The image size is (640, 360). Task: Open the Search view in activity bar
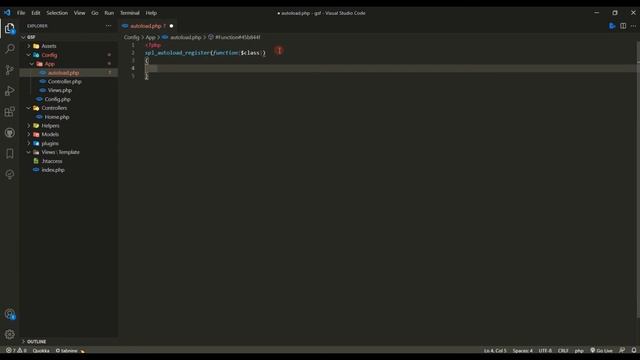coord(10,49)
